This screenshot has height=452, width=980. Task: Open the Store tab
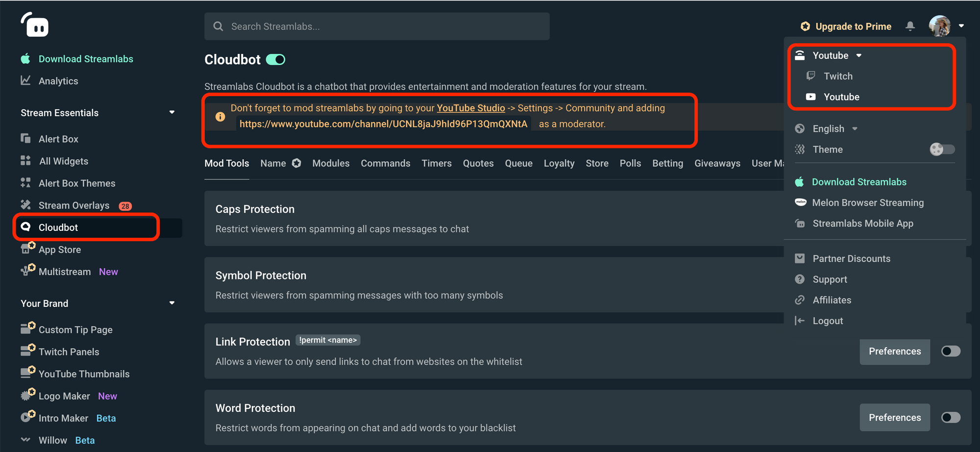pos(597,163)
